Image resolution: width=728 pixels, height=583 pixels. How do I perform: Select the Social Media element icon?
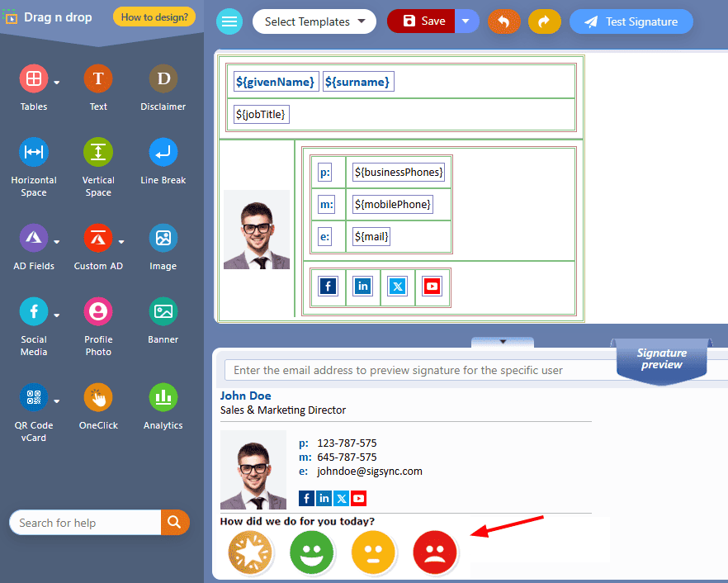pos(33,311)
